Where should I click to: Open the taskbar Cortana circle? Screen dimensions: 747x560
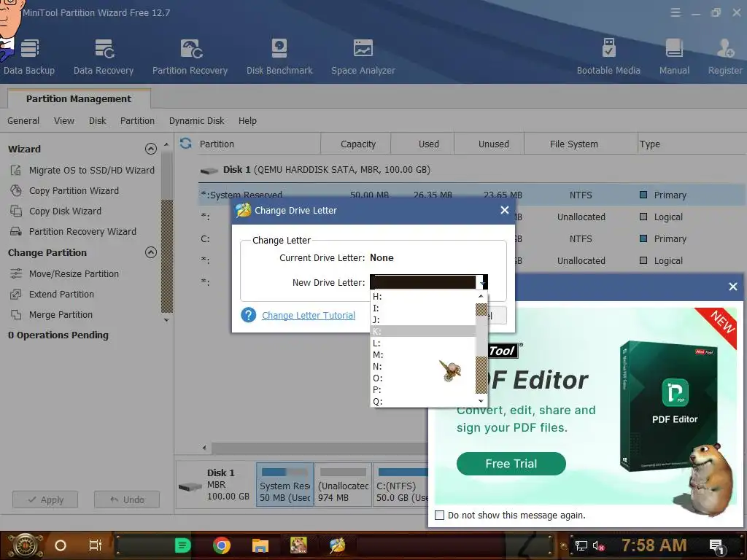(x=61, y=545)
